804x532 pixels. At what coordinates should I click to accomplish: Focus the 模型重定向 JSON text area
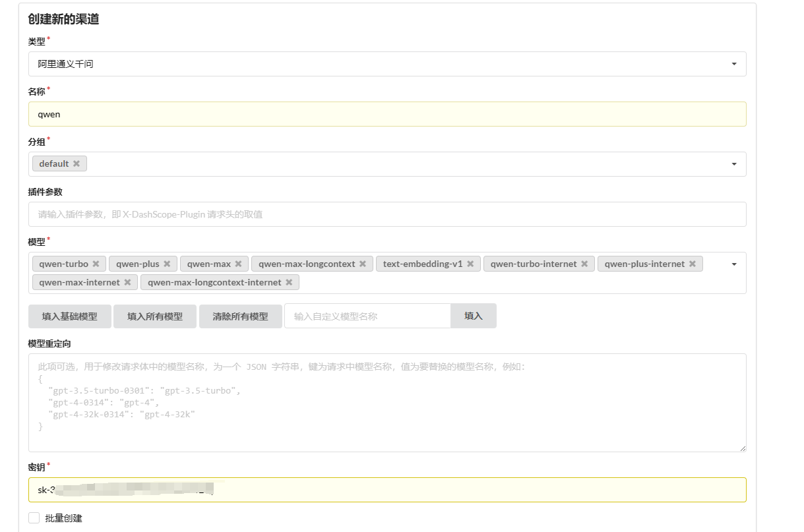coord(387,403)
